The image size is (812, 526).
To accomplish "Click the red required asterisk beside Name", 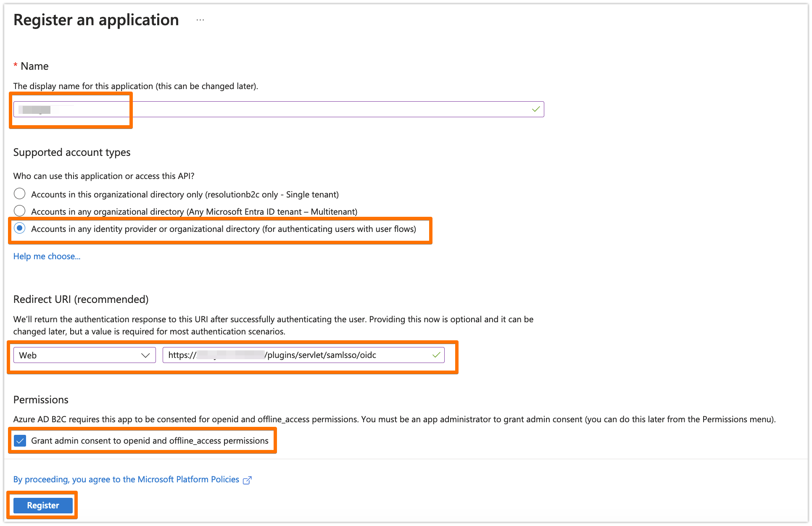I will (16, 66).
